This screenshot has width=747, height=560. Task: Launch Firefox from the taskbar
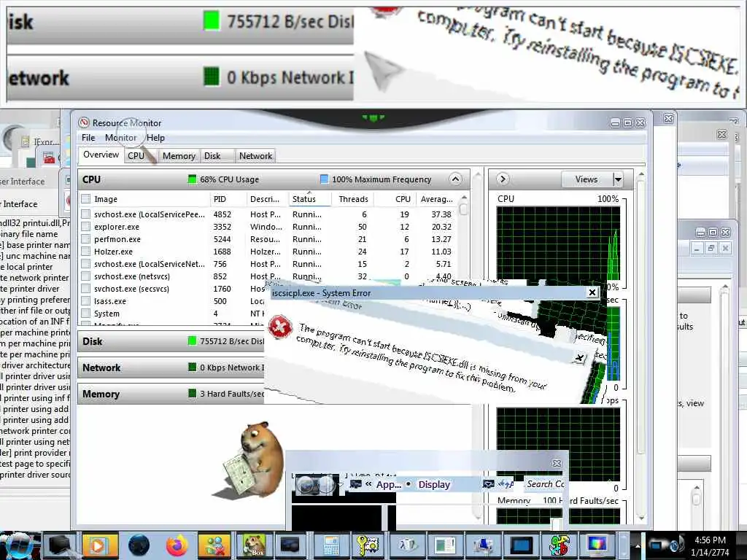pyautogui.click(x=177, y=545)
